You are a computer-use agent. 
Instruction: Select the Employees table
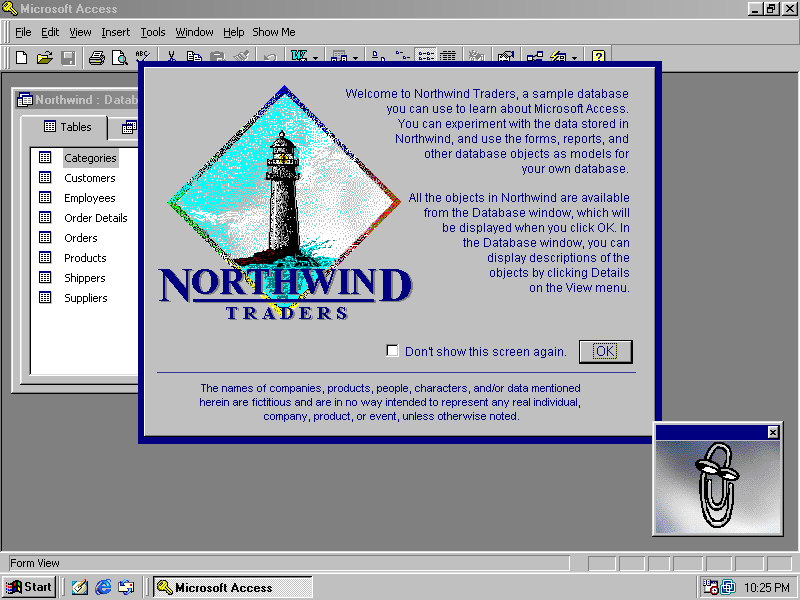click(90, 198)
